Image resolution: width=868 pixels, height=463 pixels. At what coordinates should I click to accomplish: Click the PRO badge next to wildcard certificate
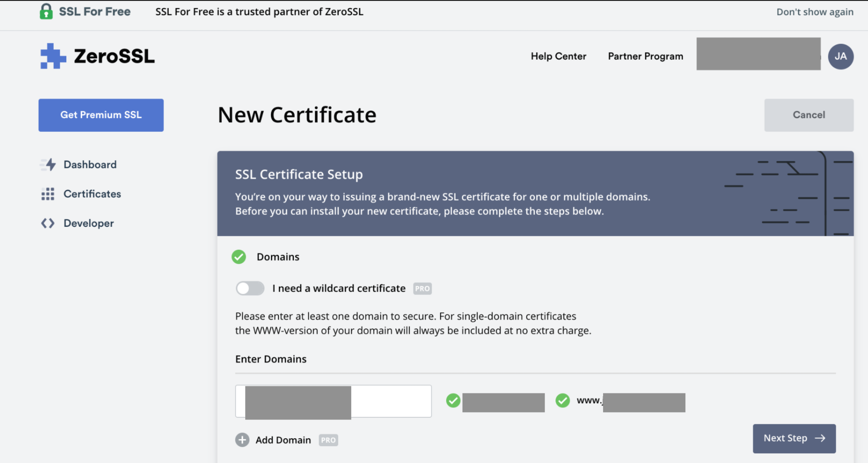(x=422, y=288)
